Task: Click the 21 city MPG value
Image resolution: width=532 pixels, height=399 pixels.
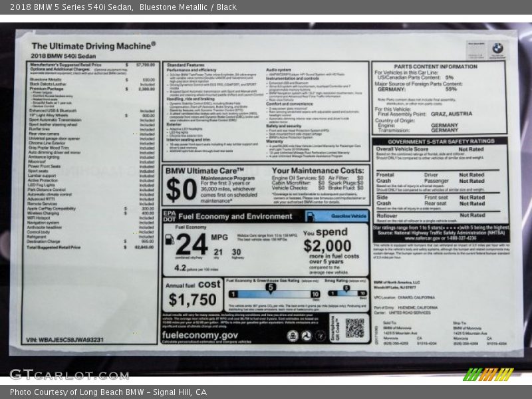Action: (x=218, y=252)
